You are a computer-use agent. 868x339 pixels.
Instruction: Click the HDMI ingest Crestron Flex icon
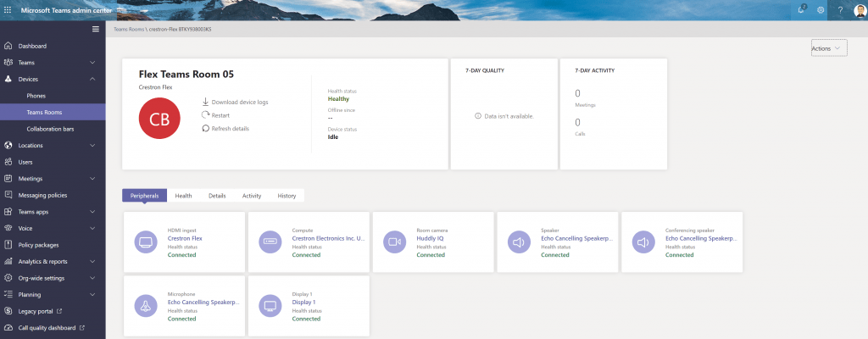[x=147, y=242]
